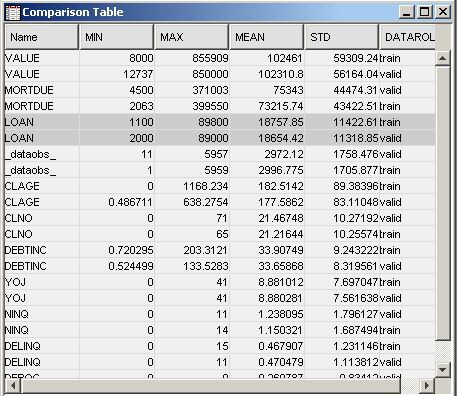Click the MEAN cell 21.46748

(267, 218)
